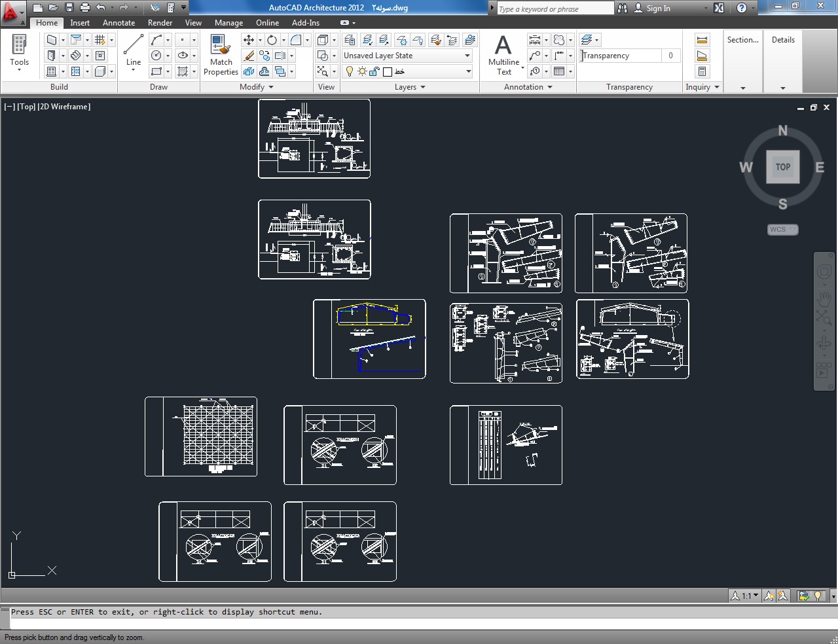
Task: Select the Line drawing tool
Action: pos(134,50)
